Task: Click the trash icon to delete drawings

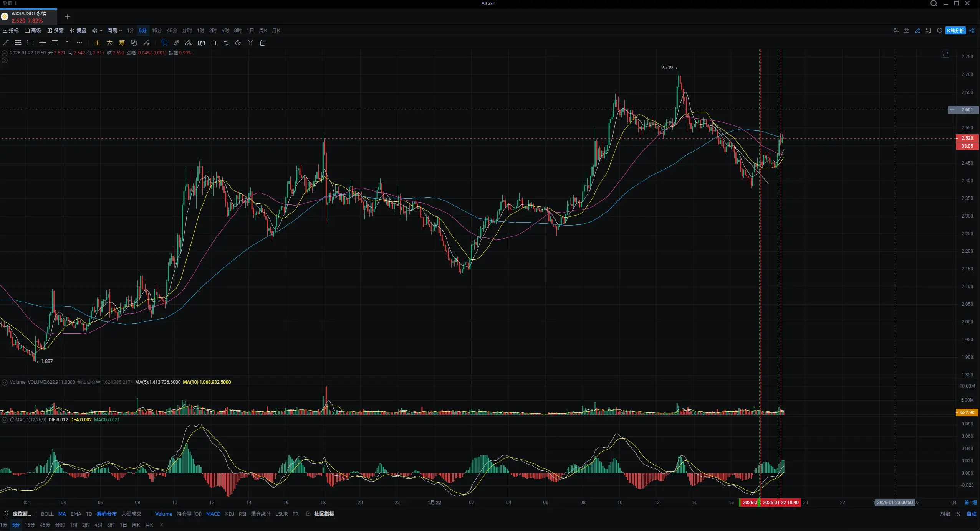Action: pyautogui.click(x=263, y=43)
